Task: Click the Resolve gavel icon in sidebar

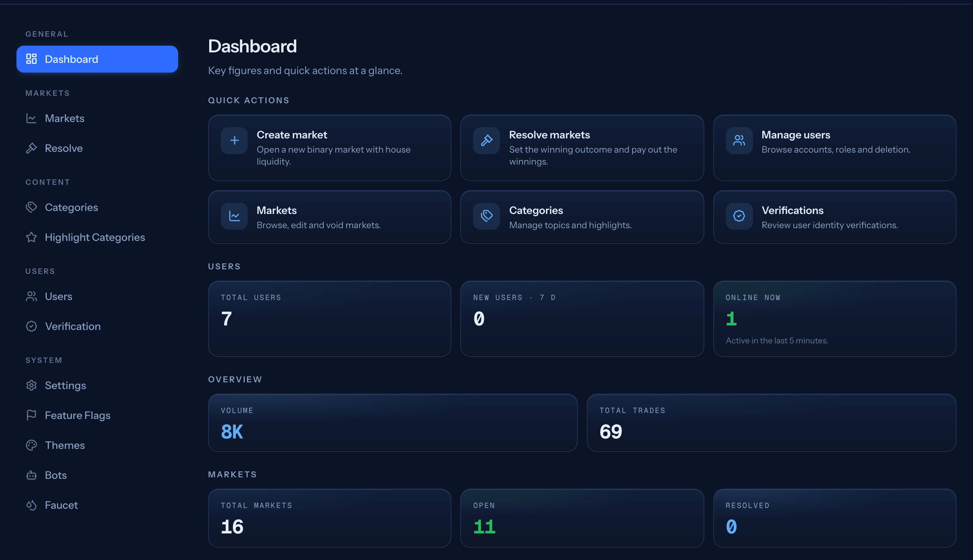Action: click(31, 148)
